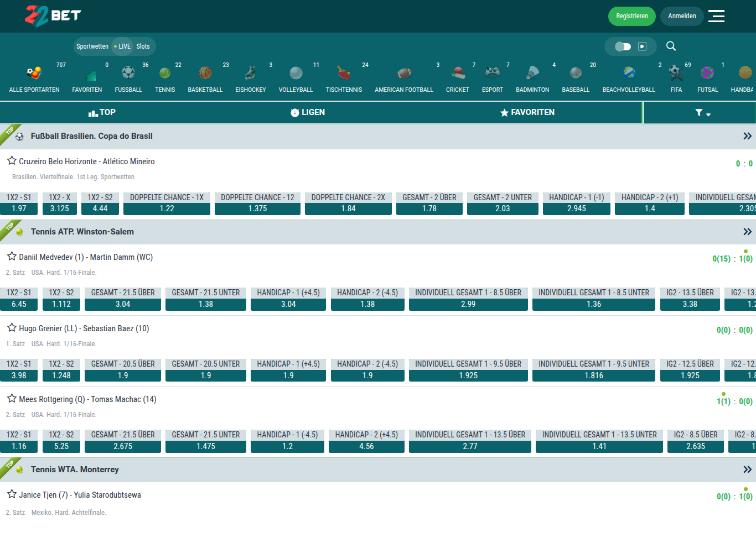Viewport: 756px width, 553px height.
Task: Bet Doppelte Chance - 1X at 1.22
Action: [167, 208]
